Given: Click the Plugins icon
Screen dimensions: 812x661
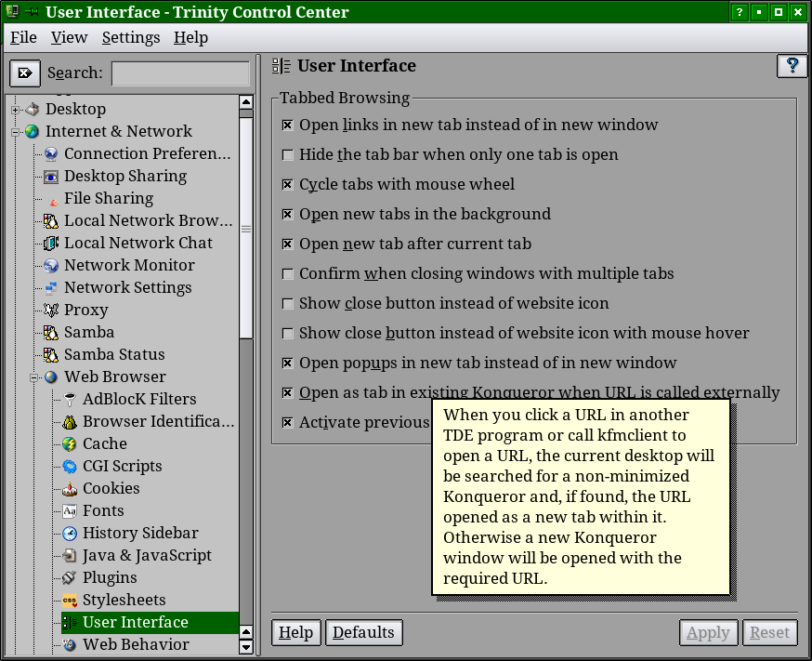Looking at the screenshot, I should 70,577.
